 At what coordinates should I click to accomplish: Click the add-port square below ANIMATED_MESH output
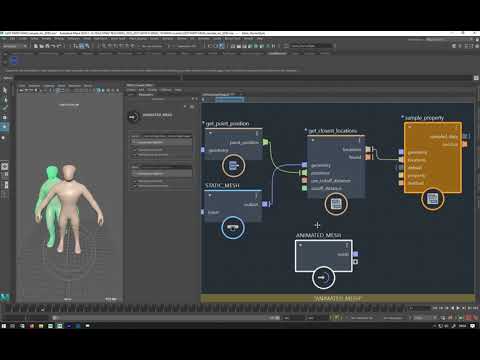pos(355,262)
